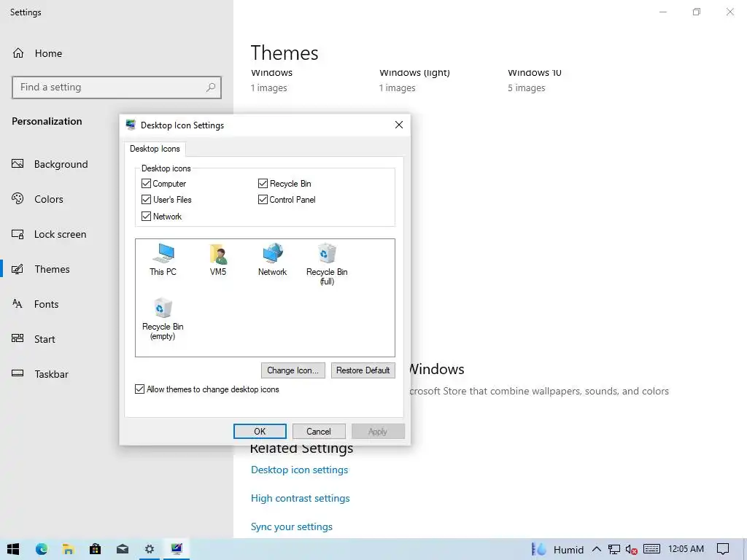Open File Explorer from taskbar

pyautogui.click(x=68, y=549)
